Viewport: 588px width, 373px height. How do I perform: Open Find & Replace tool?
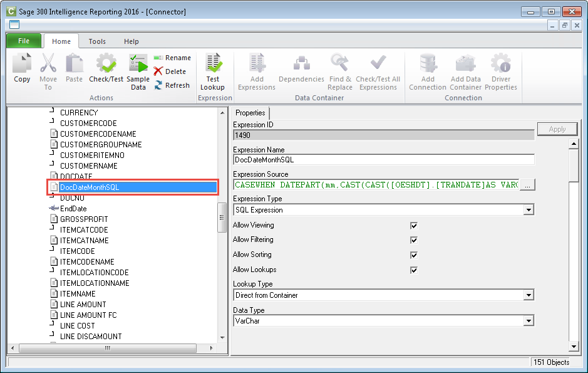[340, 71]
